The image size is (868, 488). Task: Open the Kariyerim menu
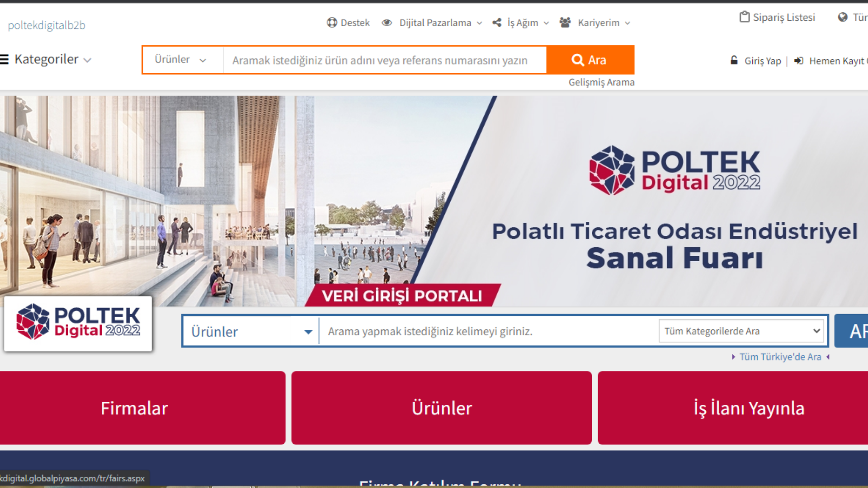pyautogui.click(x=604, y=23)
